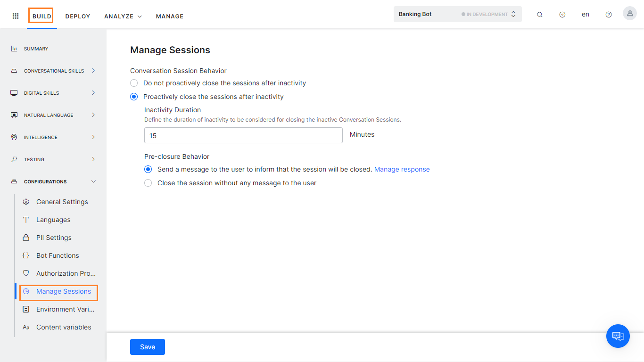The width and height of the screenshot is (644, 362).
Task: Select 'Send a message to the user' option
Action: (148, 169)
